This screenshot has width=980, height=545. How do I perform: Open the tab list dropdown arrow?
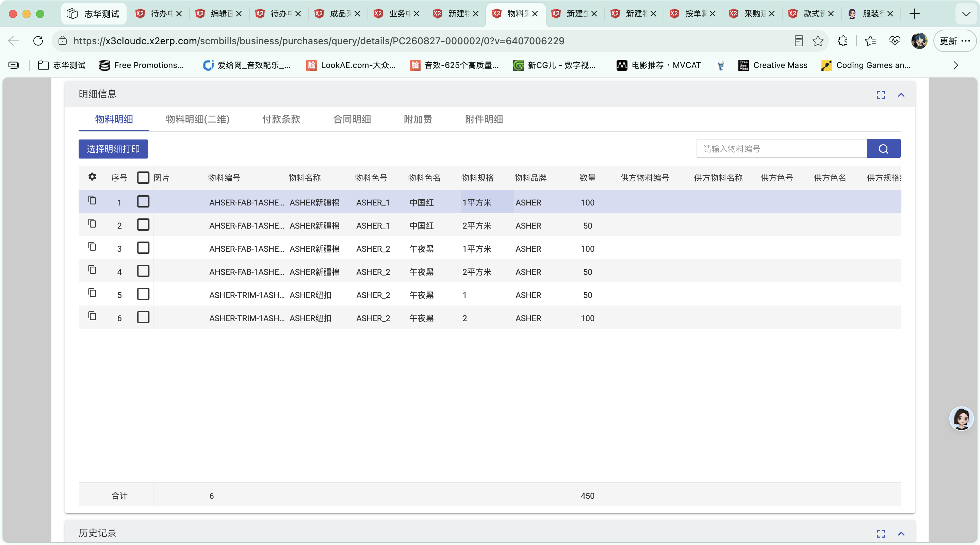[x=966, y=14]
